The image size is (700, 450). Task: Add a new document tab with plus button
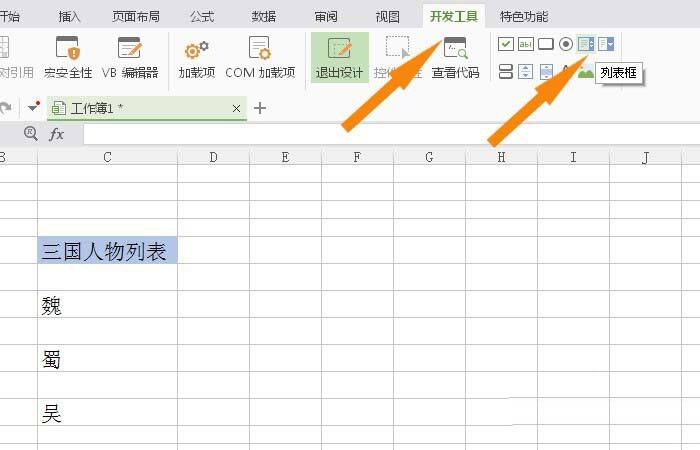tap(260, 108)
